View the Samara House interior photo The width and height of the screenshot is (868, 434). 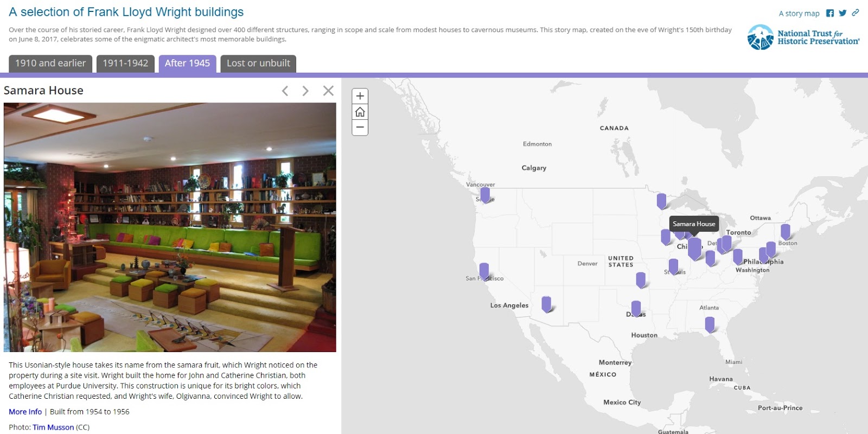[170, 228]
